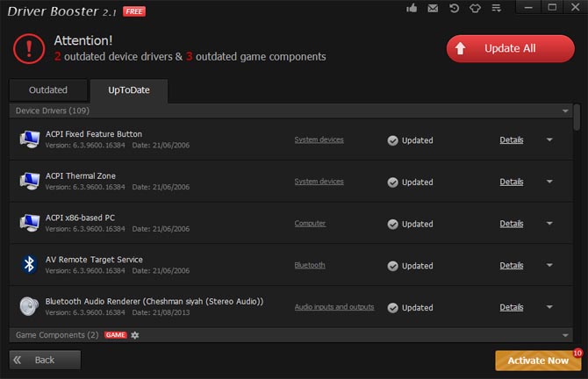The image size is (588, 379).
Task: Click the ACPI Thermal Zone name
Action: pyautogui.click(x=81, y=176)
